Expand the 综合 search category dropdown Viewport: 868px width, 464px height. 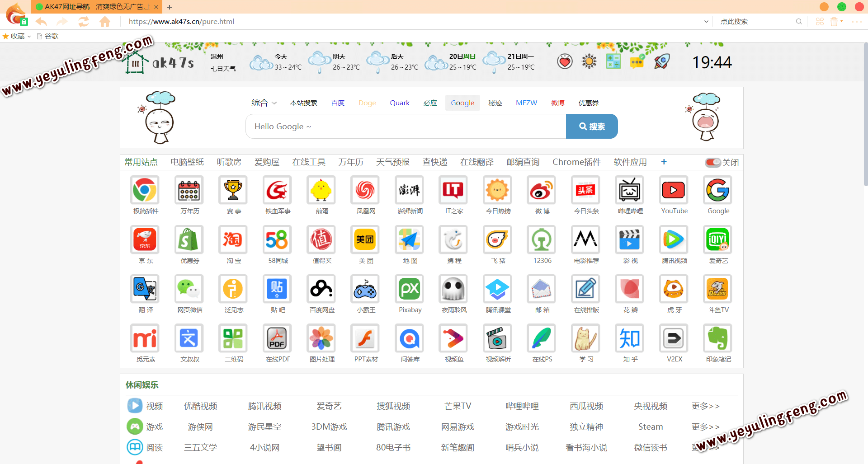[264, 103]
